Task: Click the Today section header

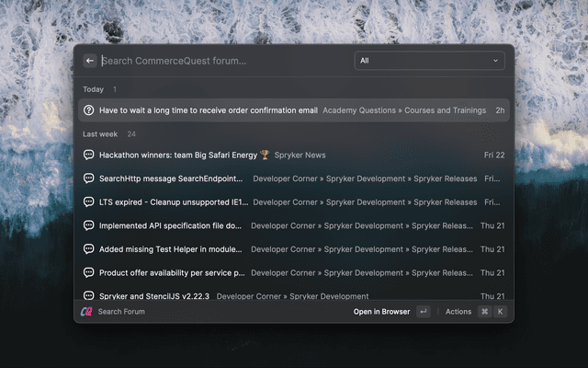Action: pos(94,89)
